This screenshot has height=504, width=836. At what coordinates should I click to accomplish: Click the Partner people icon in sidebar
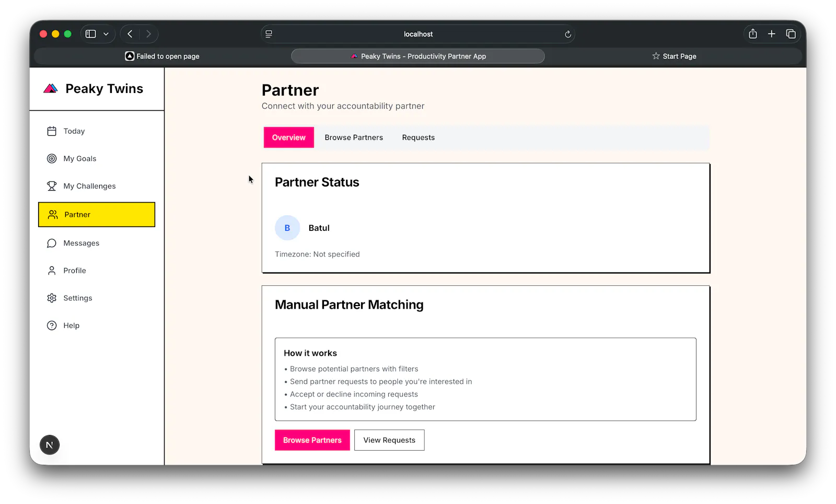click(x=53, y=215)
